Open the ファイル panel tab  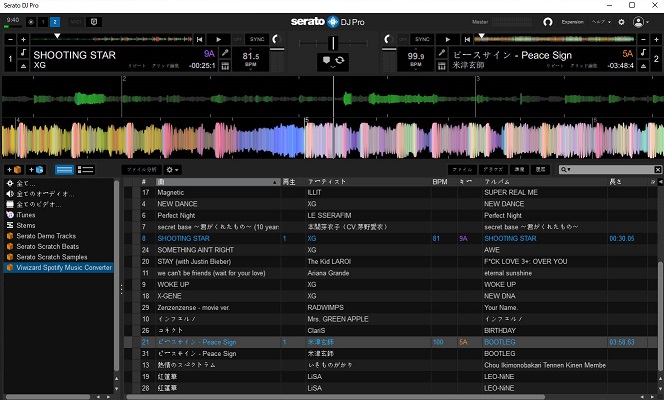pyautogui.click(x=462, y=169)
